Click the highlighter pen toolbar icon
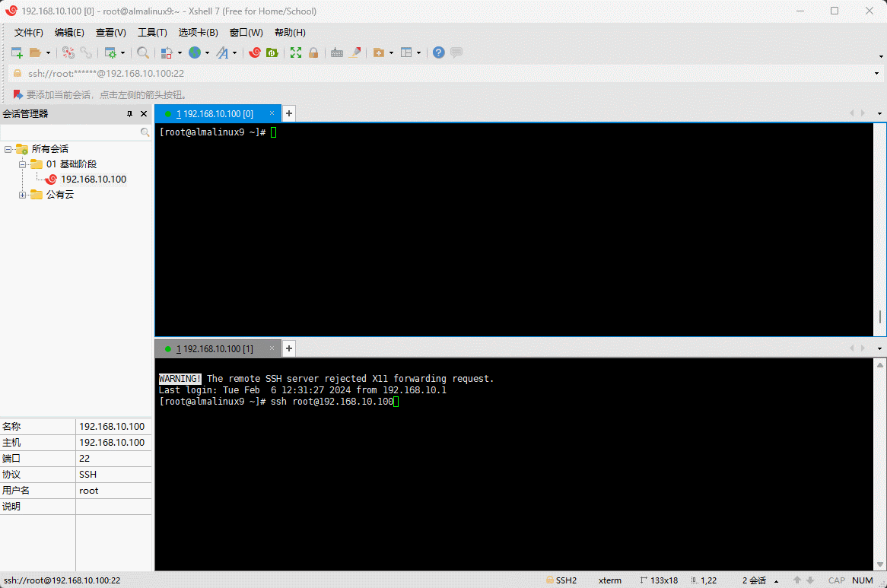 pyautogui.click(x=355, y=52)
